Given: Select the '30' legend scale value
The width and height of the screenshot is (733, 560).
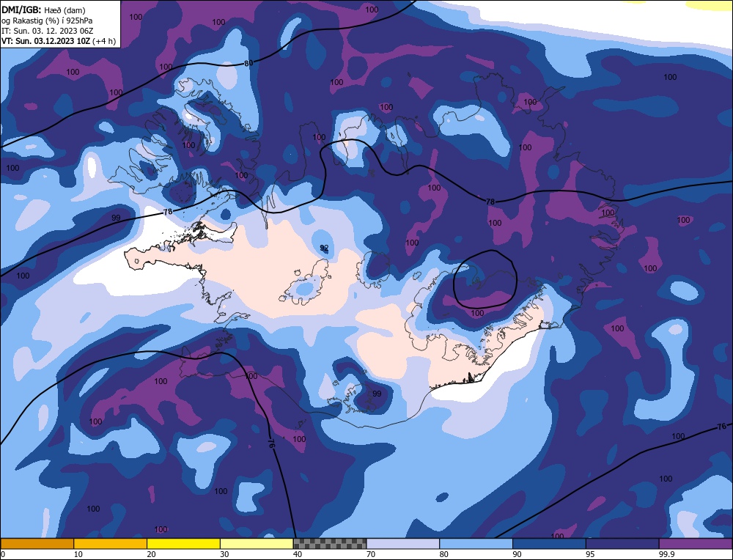Looking at the screenshot, I should (x=224, y=554).
